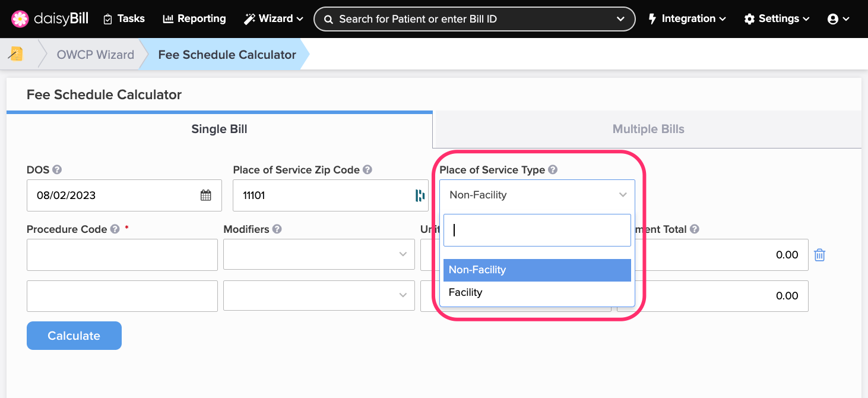
Task: Open the DOS calendar picker icon
Action: 205,195
